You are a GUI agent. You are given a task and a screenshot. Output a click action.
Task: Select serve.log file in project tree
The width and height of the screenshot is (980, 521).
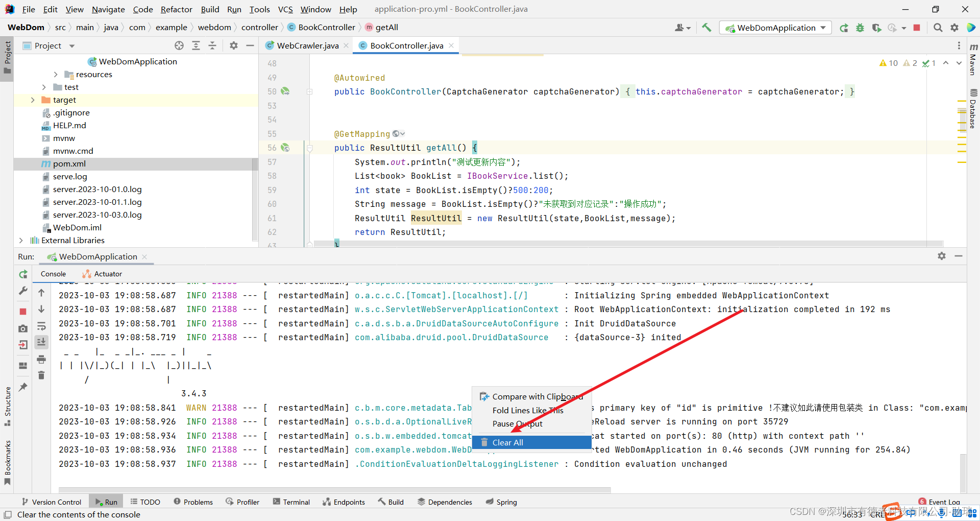(x=70, y=177)
